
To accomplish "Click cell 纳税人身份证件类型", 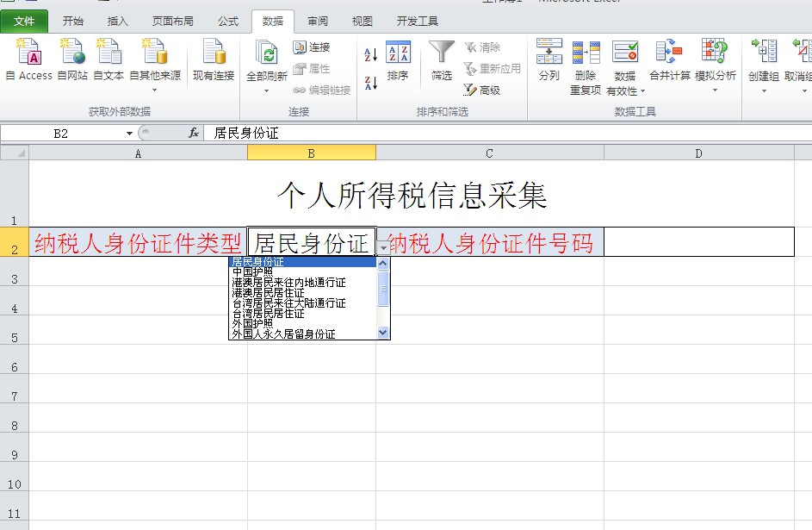I will 139,242.
